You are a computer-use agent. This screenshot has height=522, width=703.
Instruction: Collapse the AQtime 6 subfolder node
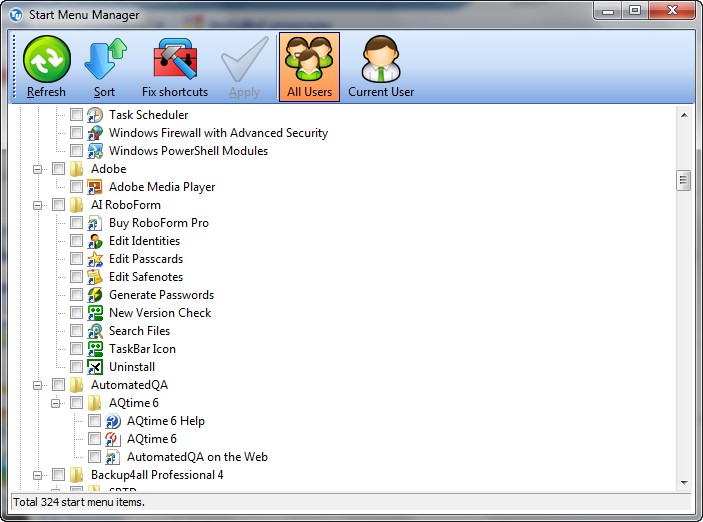[x=56, y=403]
